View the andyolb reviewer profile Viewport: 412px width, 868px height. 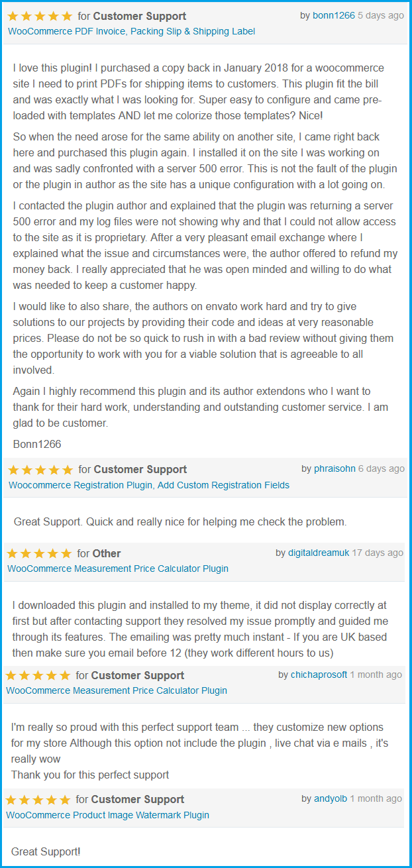click(331, 798)
